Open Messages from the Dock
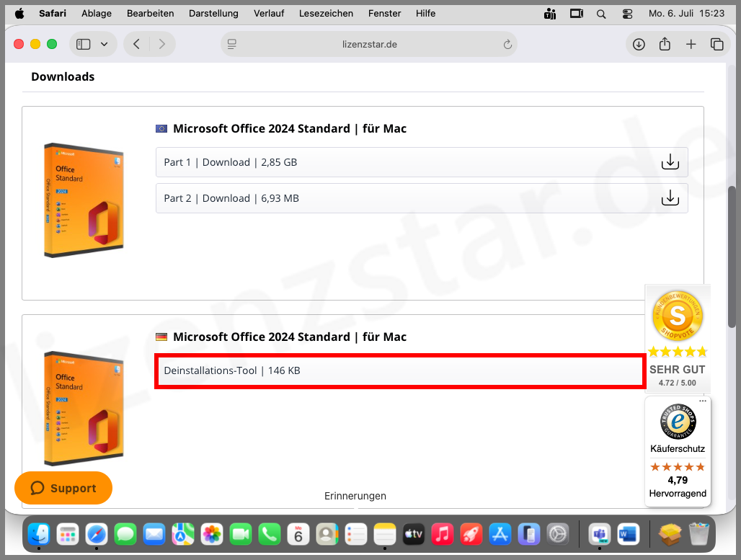This screenshot has width=741, height=560. point(125,535)
